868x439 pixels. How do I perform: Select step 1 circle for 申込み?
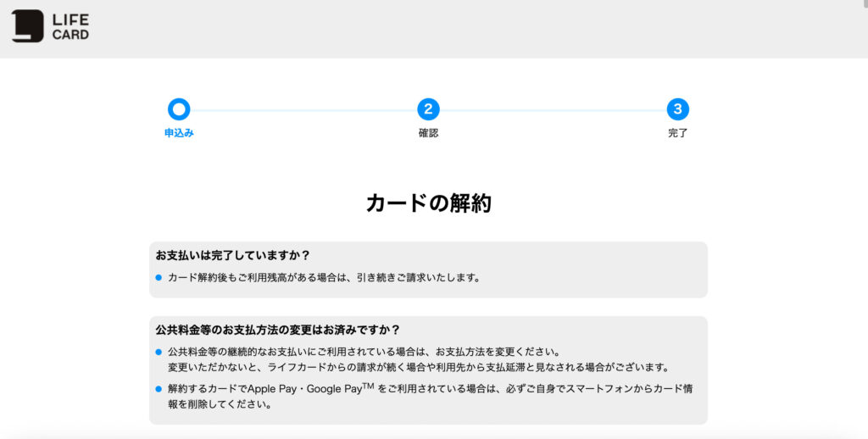179,109
